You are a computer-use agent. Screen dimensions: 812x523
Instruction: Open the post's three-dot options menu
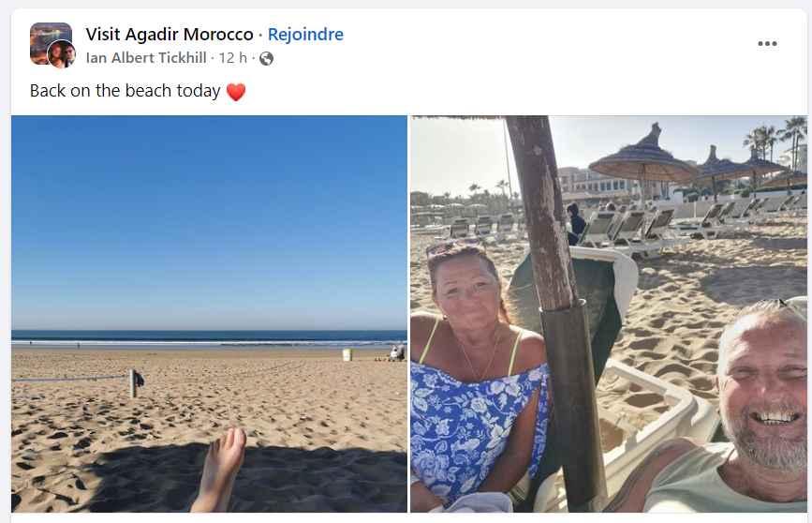tap(767, 43)
